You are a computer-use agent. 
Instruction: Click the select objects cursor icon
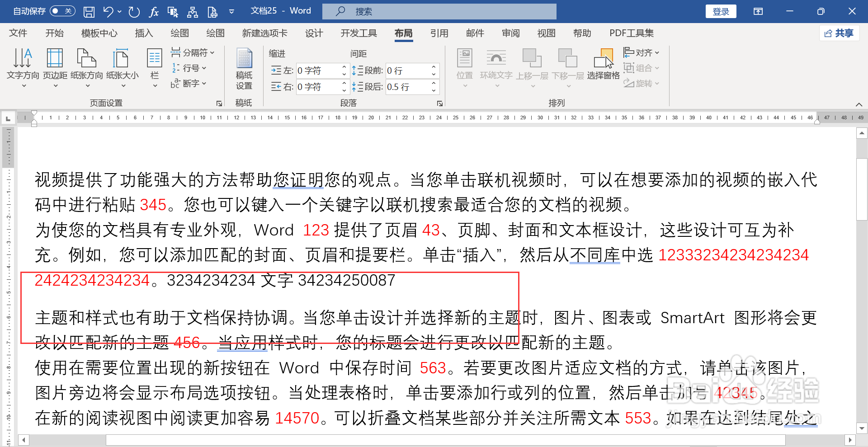(173, 12)
